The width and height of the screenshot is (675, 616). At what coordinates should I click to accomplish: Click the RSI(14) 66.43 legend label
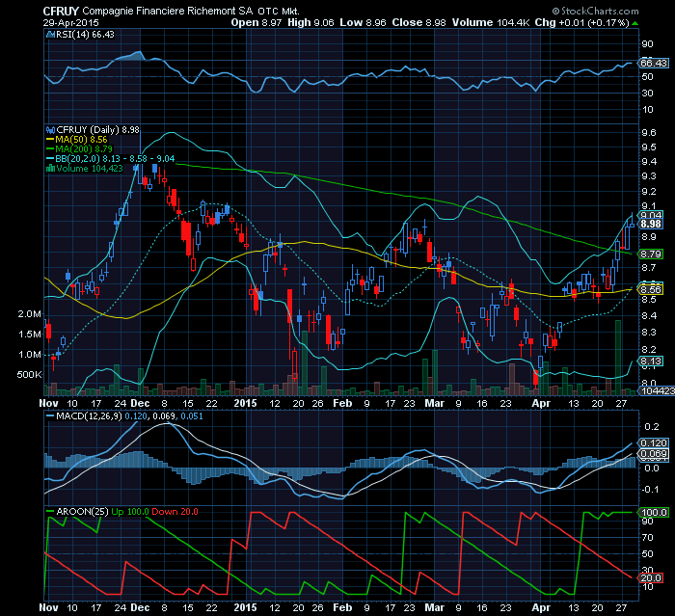tap(85, 35)
